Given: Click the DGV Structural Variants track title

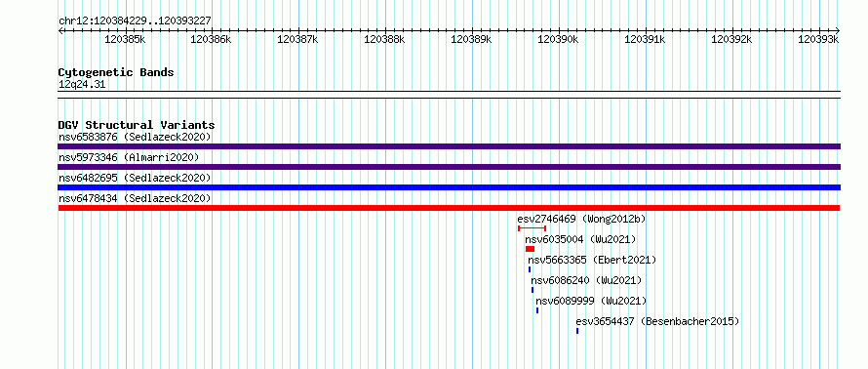Looking at the screenshot, I should pyautogui.click(x=137, y=125).
